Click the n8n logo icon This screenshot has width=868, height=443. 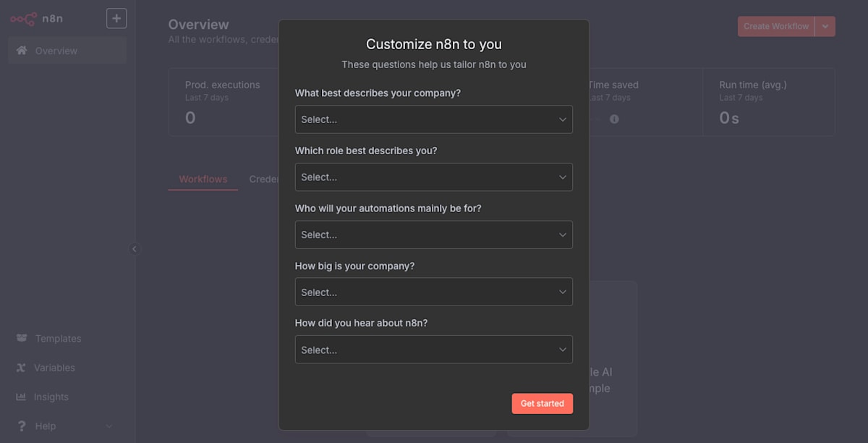(x=23, y=19)
